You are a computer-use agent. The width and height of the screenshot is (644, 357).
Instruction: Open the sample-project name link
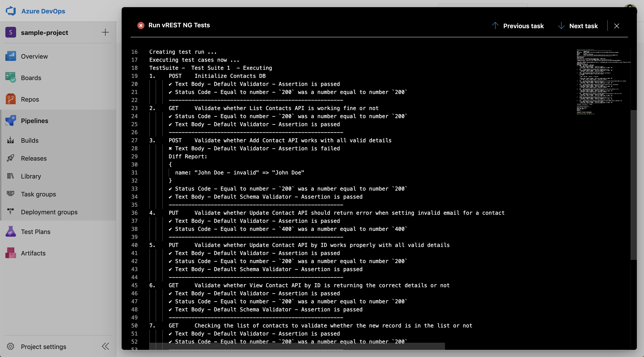tap(44, 32)
